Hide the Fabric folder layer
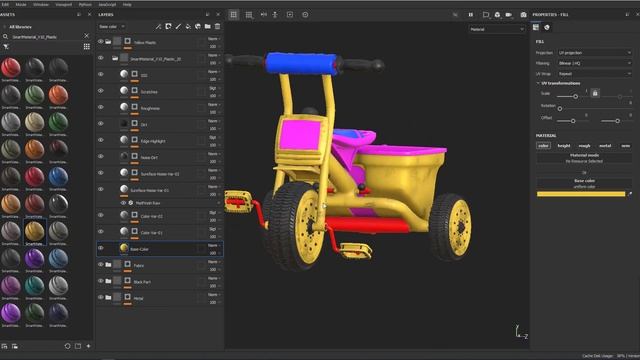This screenshot has height=360, width=640. tap(100, 264)
